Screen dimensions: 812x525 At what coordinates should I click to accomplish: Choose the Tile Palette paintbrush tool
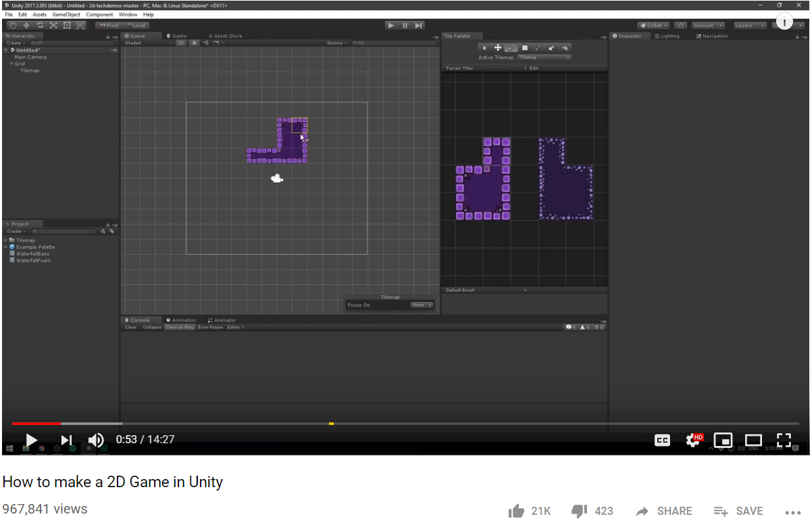pyautogui.click(x=511, y=48)
